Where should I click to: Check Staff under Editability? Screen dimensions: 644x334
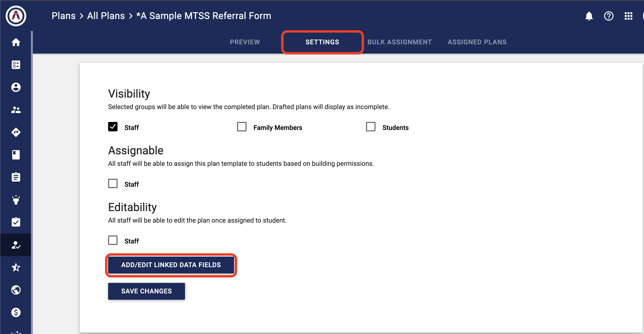click(113, 240)
